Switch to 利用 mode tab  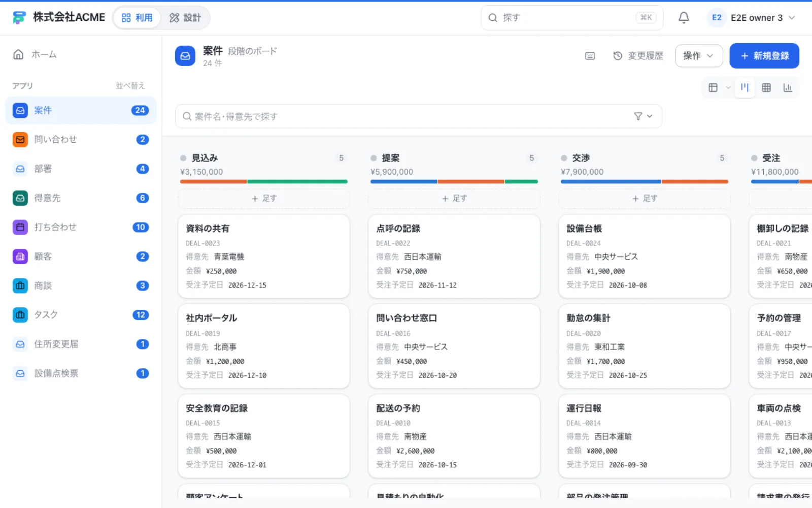point(137,18)
